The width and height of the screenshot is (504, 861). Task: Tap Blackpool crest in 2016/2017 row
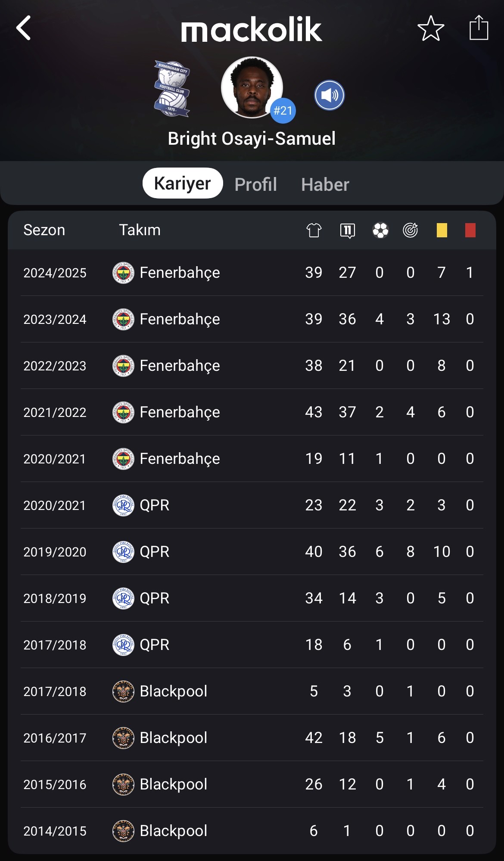coord(123,738)
